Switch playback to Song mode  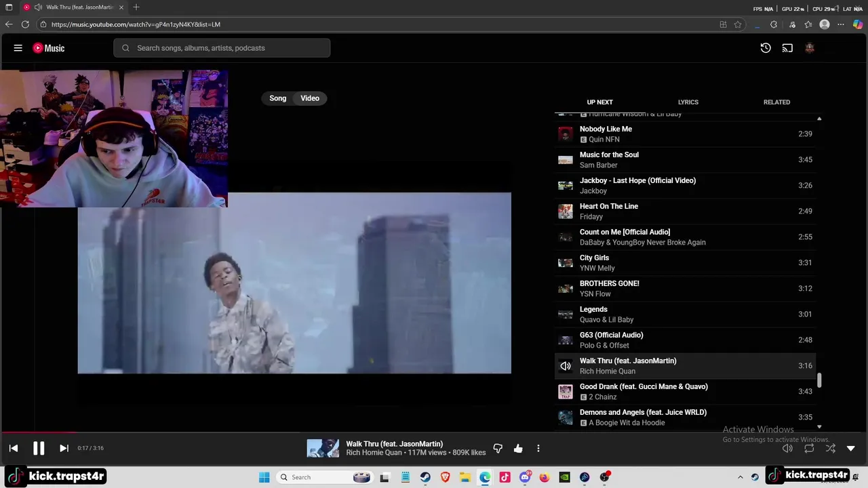click(x=278, y=98)
